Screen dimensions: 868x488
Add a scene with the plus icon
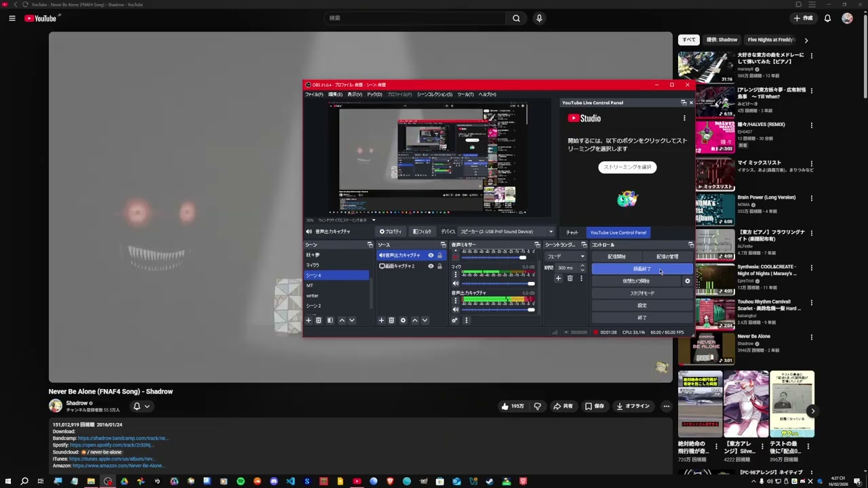coord(309,320)
